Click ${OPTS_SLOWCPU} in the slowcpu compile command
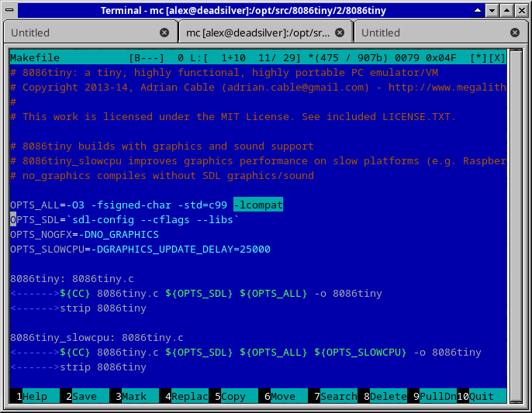 360,353
